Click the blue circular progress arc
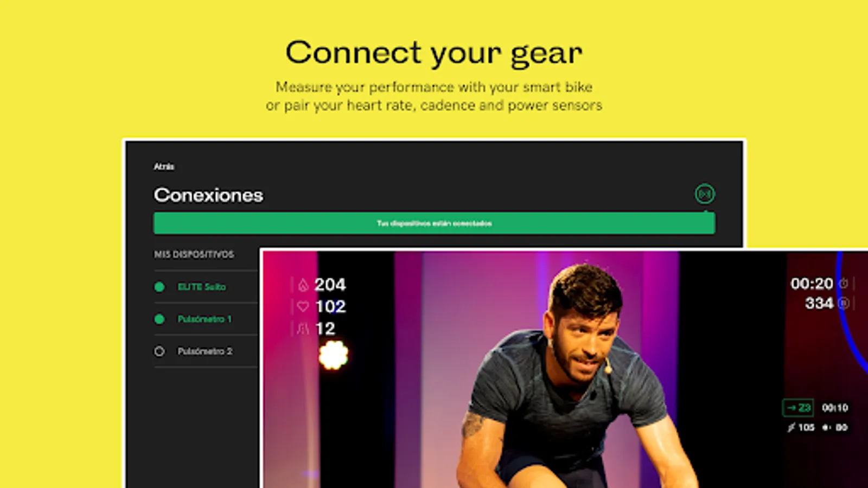868x488 pixels. (x=852, y=314)
